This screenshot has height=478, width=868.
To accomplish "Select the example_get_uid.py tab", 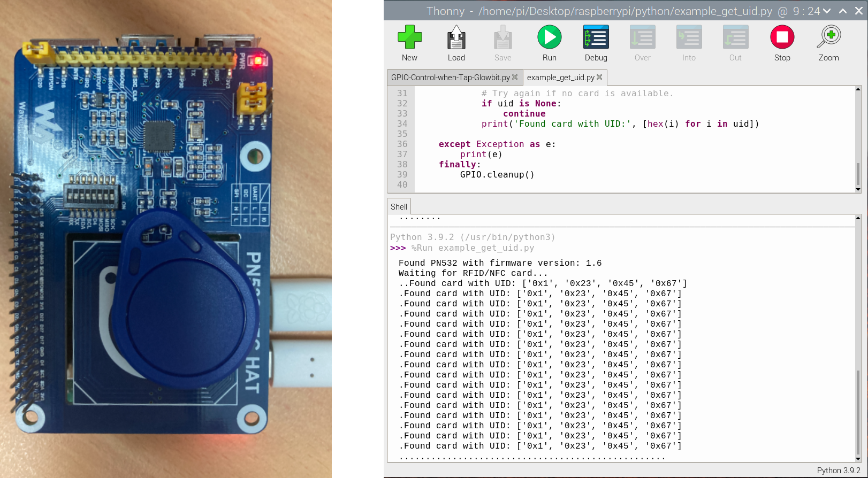I will click(560, 78).
